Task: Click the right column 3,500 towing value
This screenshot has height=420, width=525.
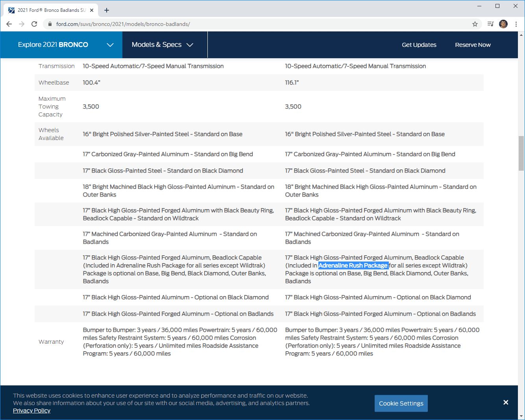Action: [x=293, y=107]
